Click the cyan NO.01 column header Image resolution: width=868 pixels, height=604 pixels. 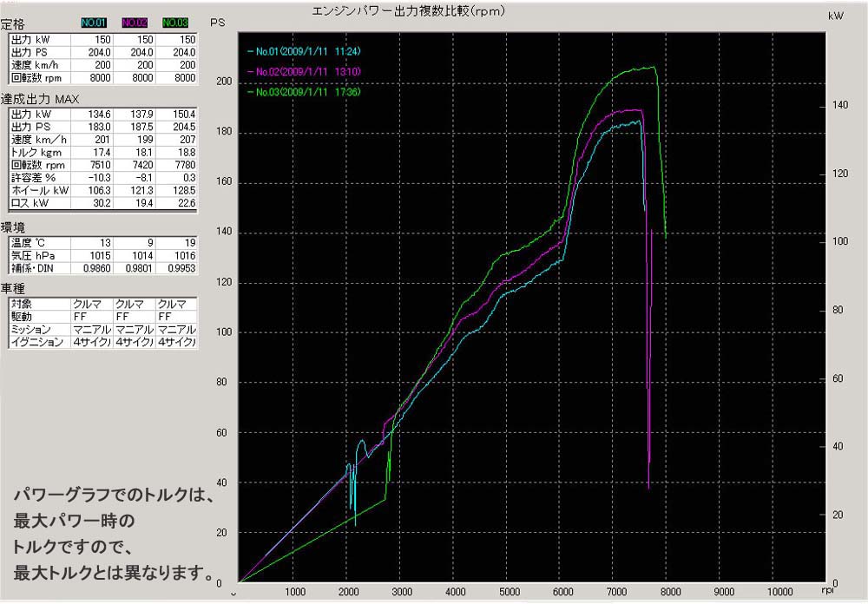click(94, 23)
